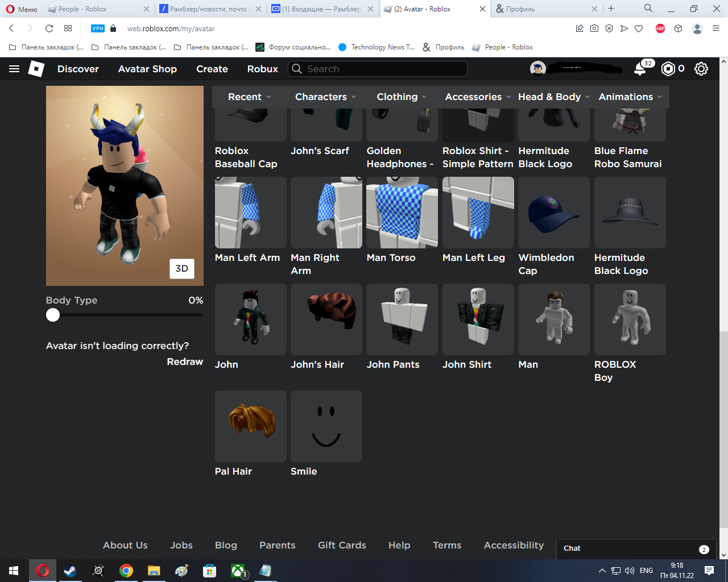
Task: Expand the Accessories dropdown
Action: coord(478,97)
